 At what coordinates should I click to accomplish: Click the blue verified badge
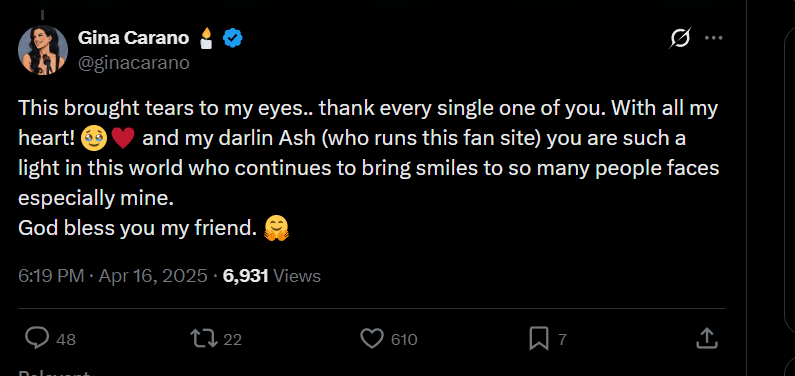pos(233,38)
